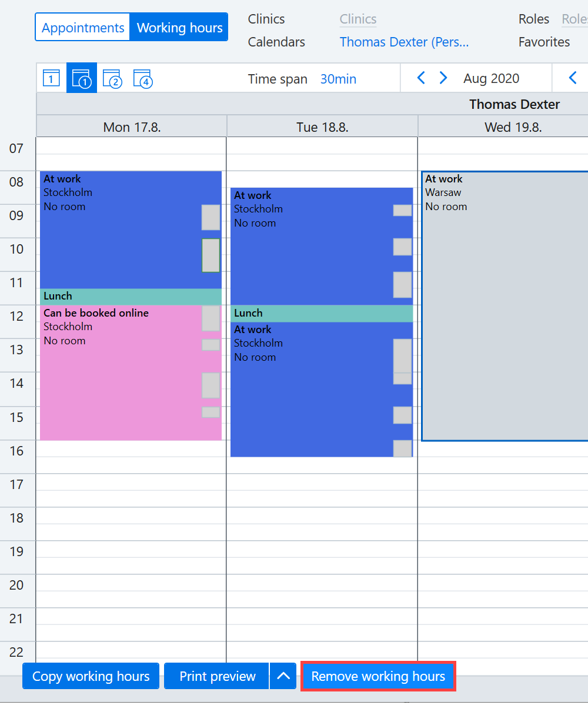Click Tuesday 11:00 gray appointment marker

pyautogui.click(x=402, y=285)
